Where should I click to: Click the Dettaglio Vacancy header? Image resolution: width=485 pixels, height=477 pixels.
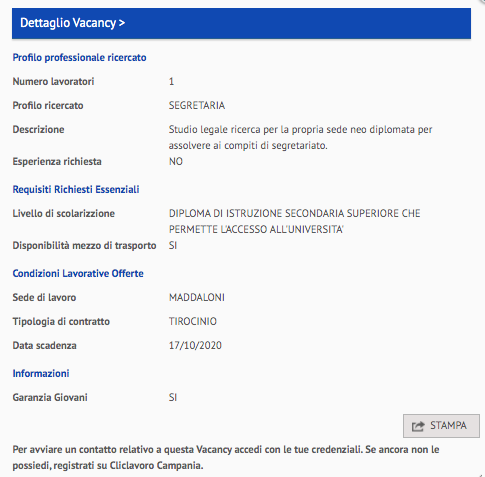pos(241,23)
